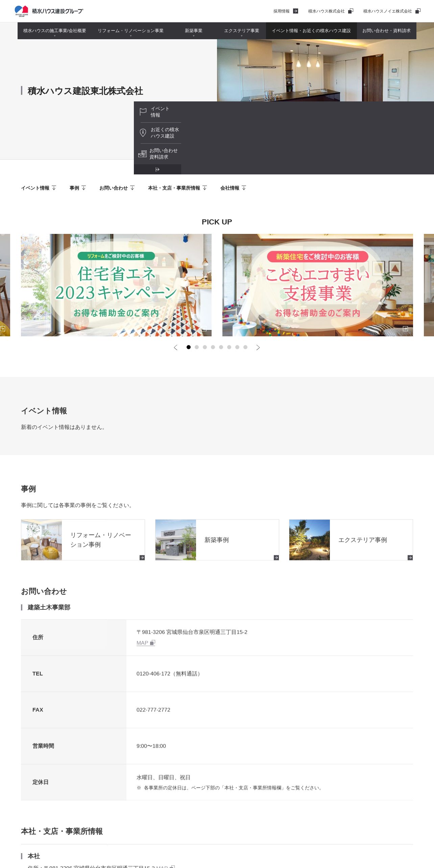The height and width of the screenshot is (868, 434).
Task: Jump to 会社情報 anchor section
Action: (233, 188)
